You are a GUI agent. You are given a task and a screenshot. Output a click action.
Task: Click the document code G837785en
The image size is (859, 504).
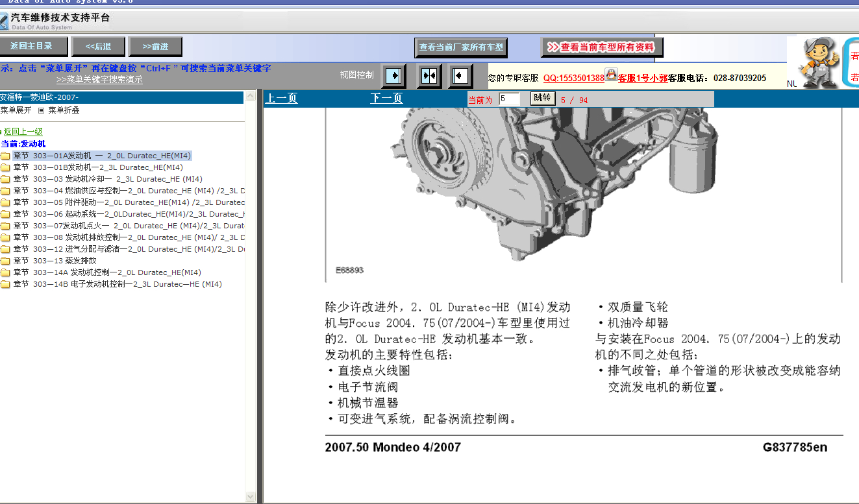pyautogui.click(x=795, y=448)
